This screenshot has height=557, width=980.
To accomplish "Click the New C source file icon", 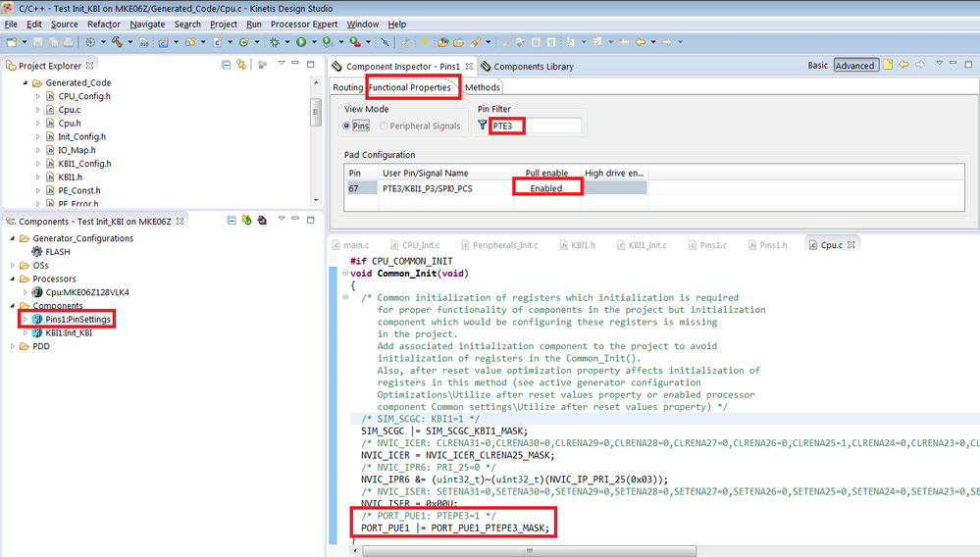I will click(x=218, y=42).
